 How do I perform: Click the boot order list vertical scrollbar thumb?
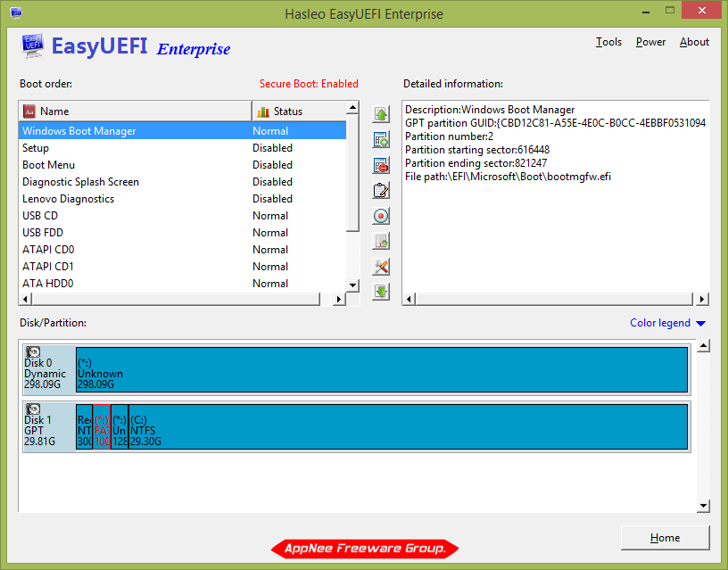[x=353, y=173]
